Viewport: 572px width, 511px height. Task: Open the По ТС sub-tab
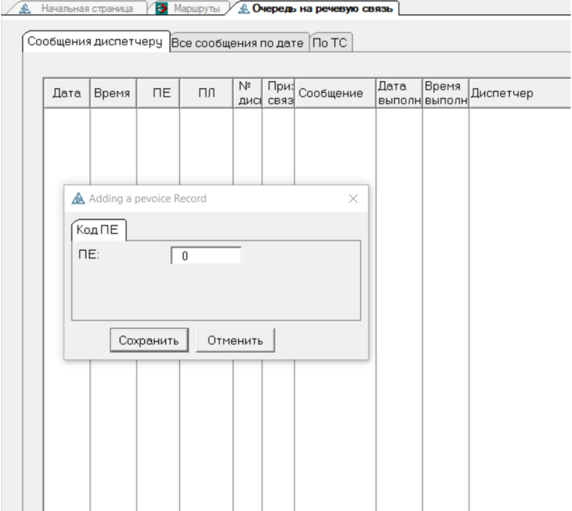[x=331, y=43]
